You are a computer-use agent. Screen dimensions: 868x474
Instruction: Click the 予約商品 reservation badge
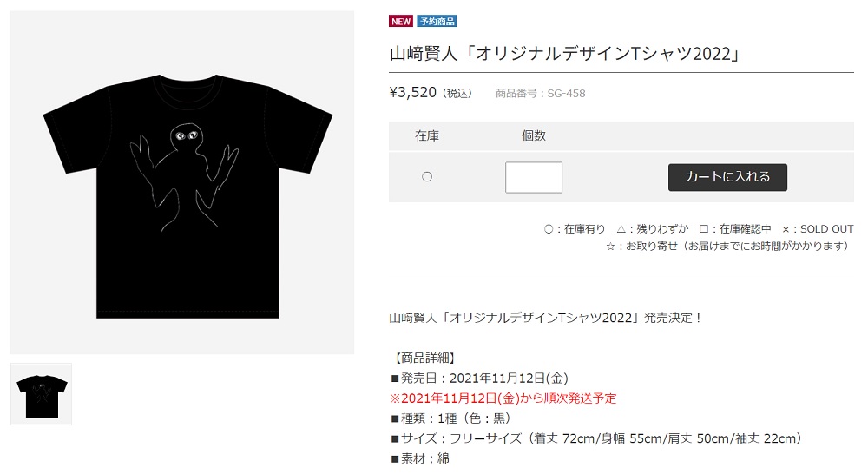click(x=437, y=21)
